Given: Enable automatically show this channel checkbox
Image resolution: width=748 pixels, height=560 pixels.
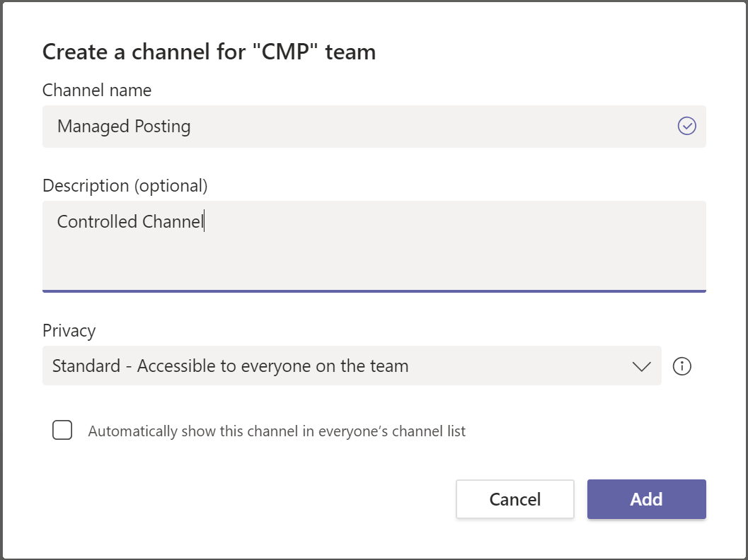Looking at the screenshot, I should coord(62,430).
